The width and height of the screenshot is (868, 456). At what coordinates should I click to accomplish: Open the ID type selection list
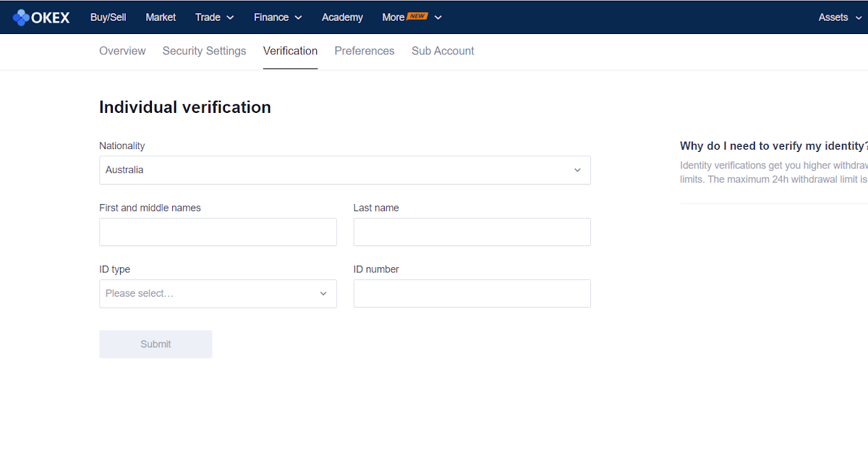pyautogui.click(x=218, y=293)
